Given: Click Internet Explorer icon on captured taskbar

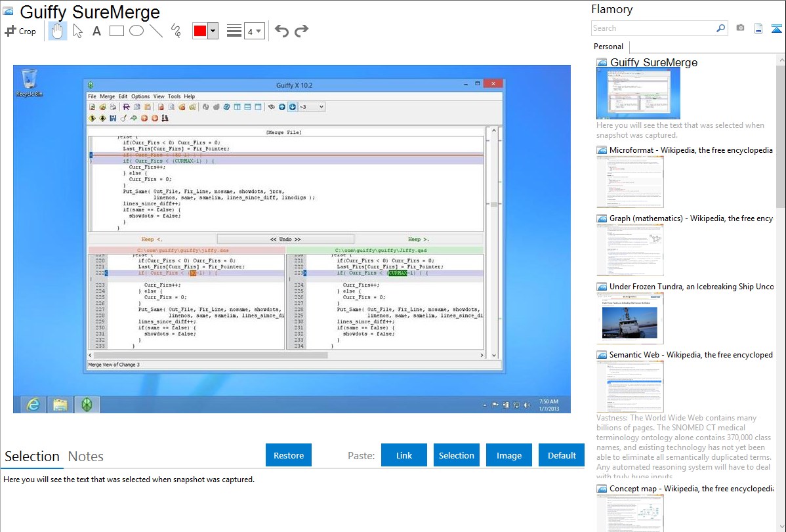Looking at the screenshot, I should 33,404.
